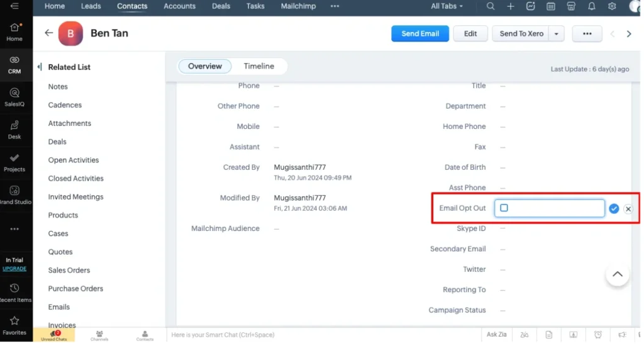644x348 pixels.
Task: Open the notifications bell
Action: (591, 6)
